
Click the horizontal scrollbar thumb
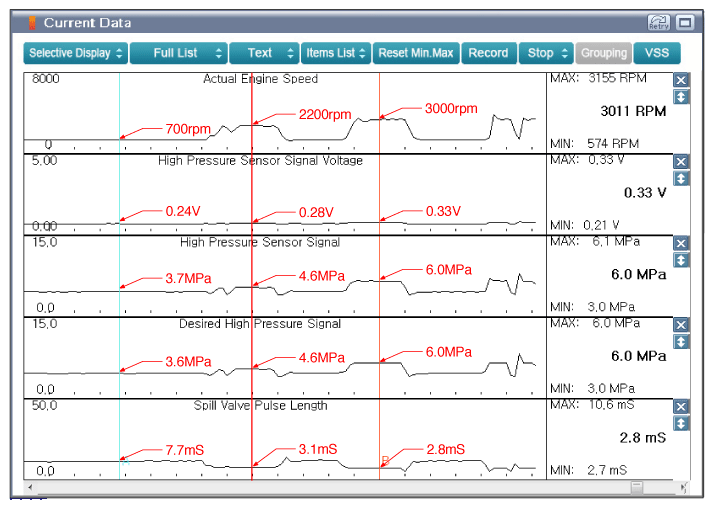pyautogui.click(x=637, y=487)
